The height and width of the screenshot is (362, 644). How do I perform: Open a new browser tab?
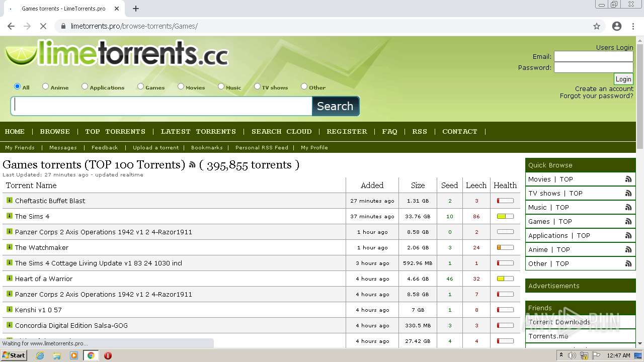(136, 9)
